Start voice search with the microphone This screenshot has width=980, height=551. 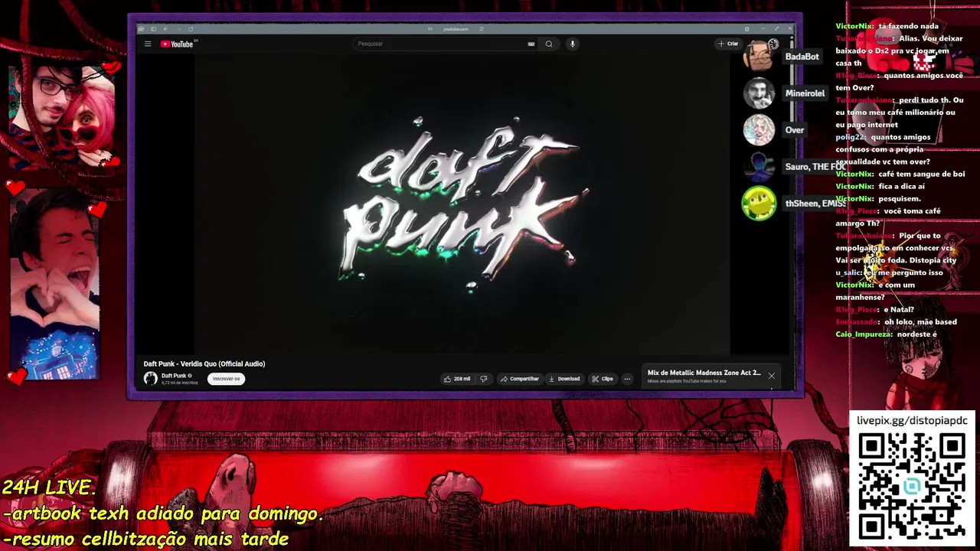pos(572,44)
